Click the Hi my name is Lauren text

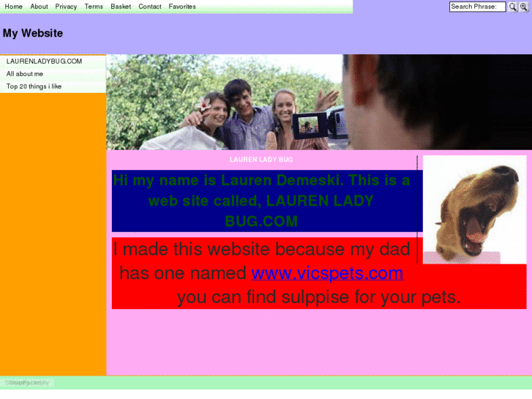(x=261, y=201)
